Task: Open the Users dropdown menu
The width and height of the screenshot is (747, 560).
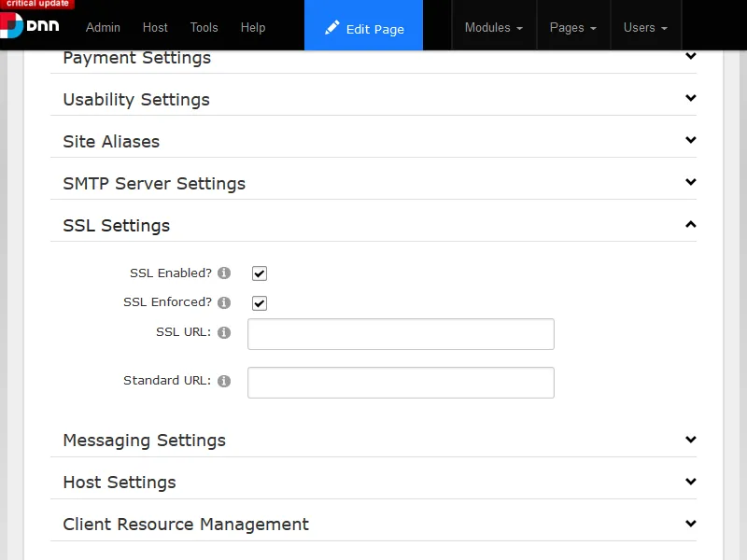Action: coord(645,27)
